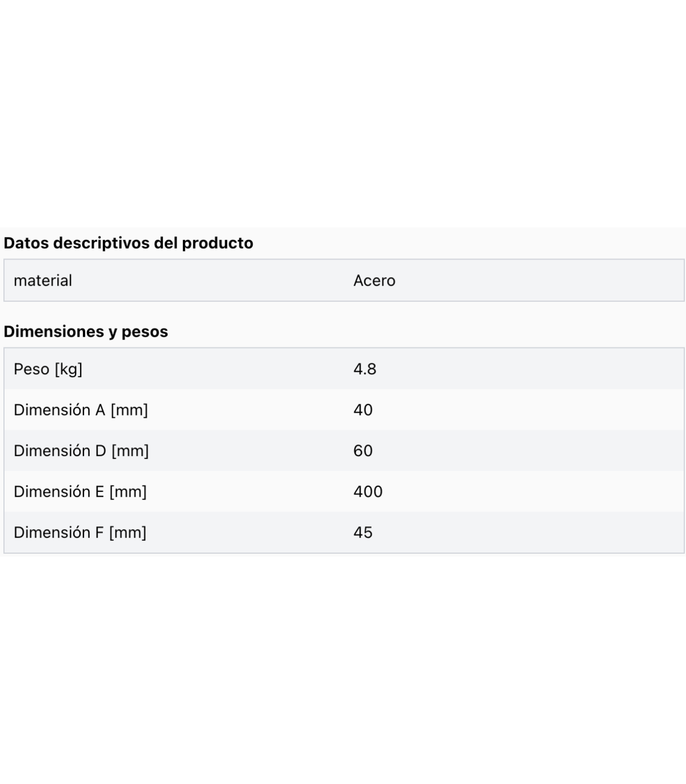Click the Dimensión E value 400
This screenshot has height=784, width=686.
click(x=368, y=491)
